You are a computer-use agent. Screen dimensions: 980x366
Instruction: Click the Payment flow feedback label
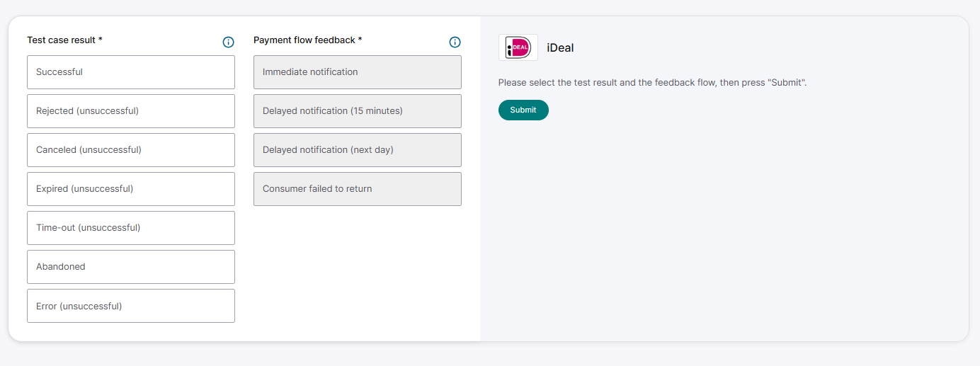[x=307, y=40]
